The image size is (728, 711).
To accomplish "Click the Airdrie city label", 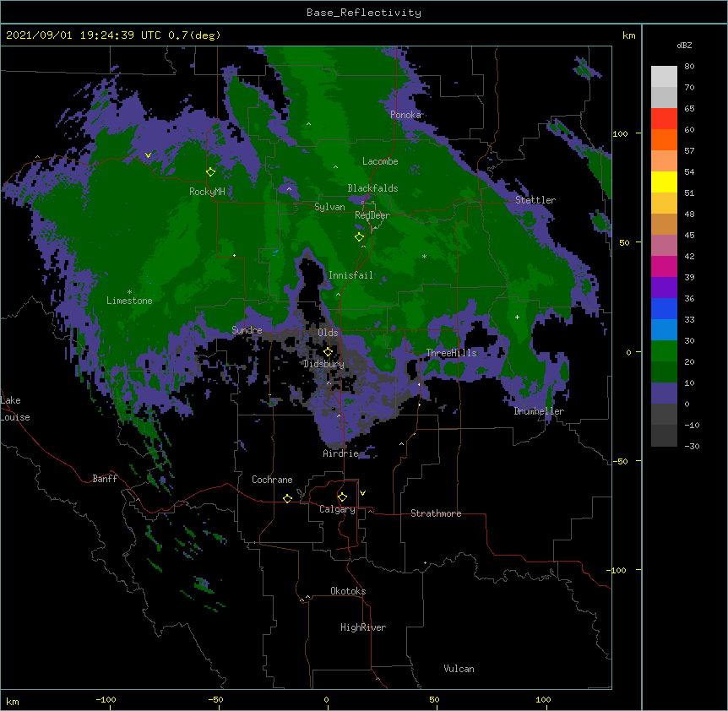I will click(341, 453).
